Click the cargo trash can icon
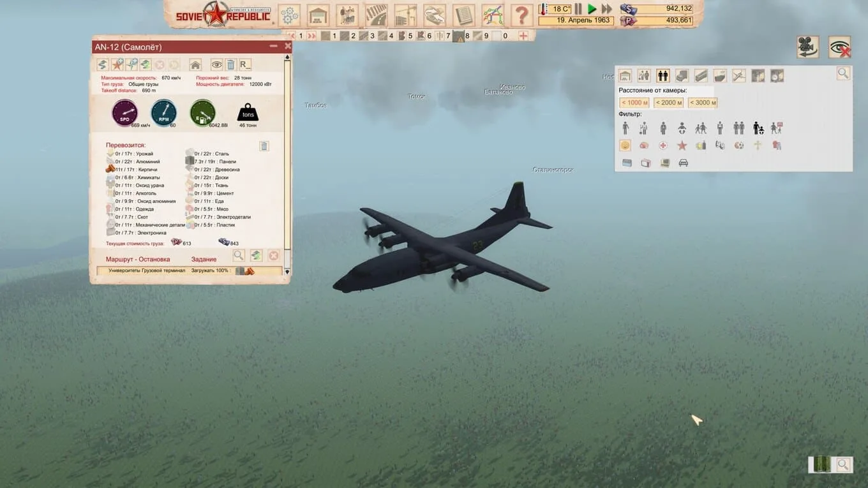 264,146
